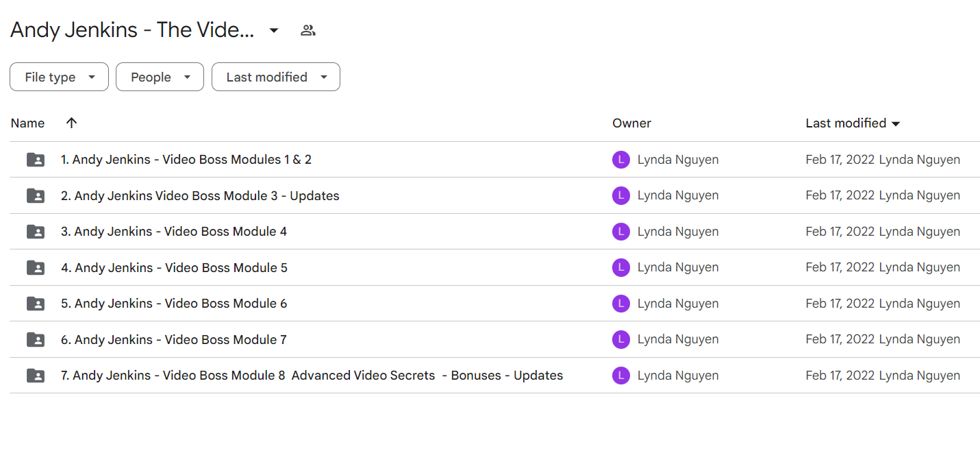This screenshot has height=453, width=980.
Task: Click owner avatar in Modules 1 & 2 row
Action: point(620,160)
